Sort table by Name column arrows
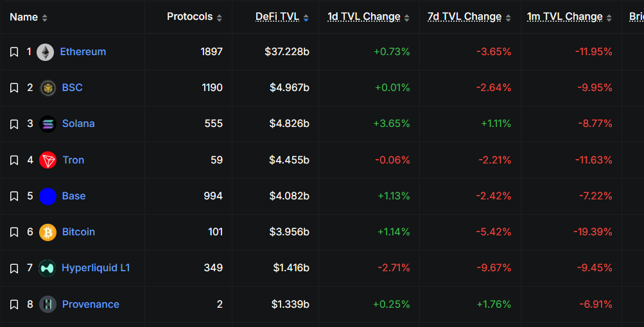 (44, 18)
